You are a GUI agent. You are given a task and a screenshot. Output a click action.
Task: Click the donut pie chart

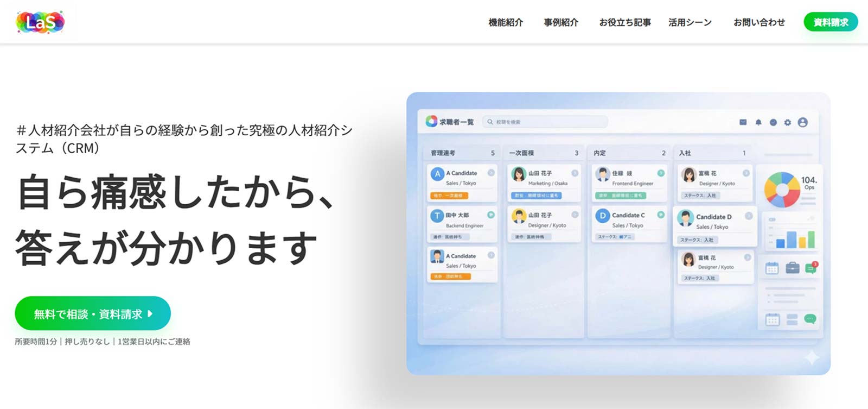tap(782, 190)
